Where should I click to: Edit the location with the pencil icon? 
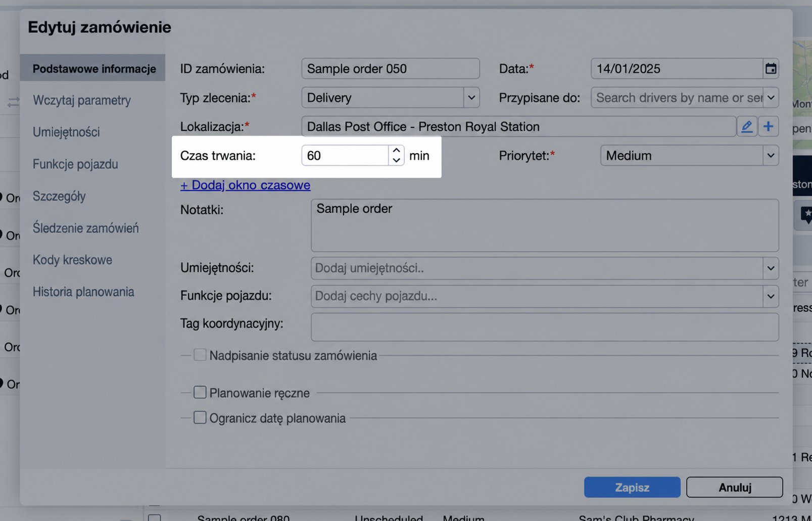(747, 126)
